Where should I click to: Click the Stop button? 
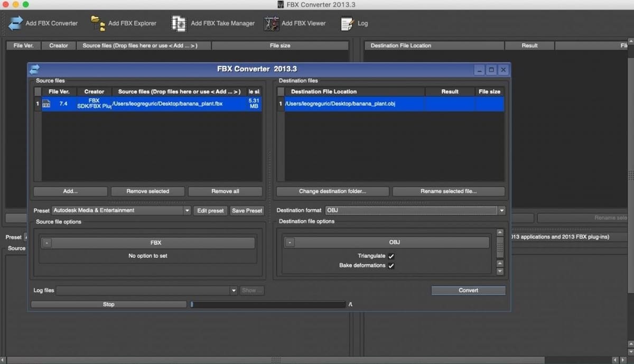(x=108, y=304)
